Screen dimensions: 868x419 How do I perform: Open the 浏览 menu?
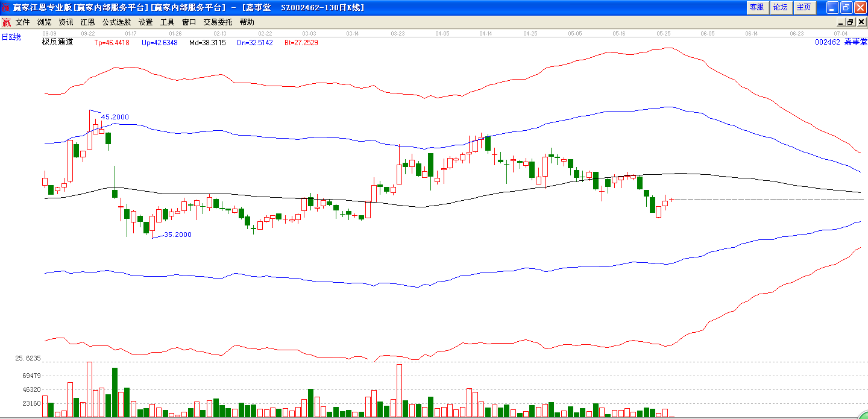tap(45, 22)
